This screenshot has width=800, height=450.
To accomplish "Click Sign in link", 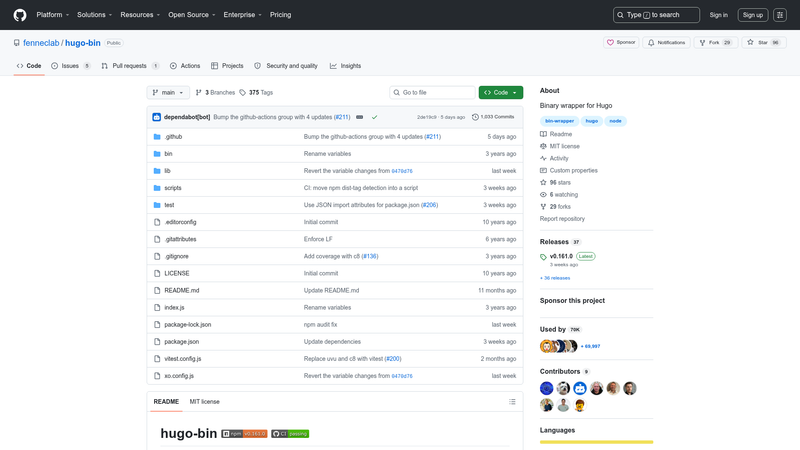I will coord(718,15).
